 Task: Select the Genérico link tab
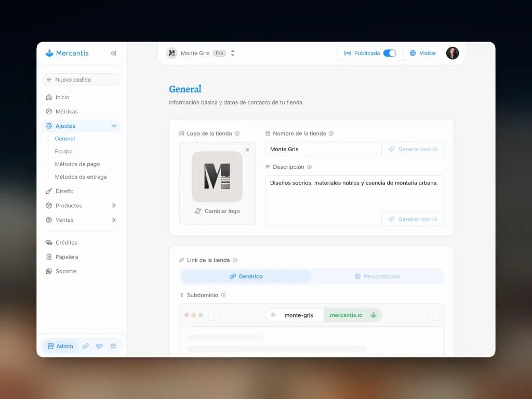pyautogui.click(x=246, y=276)
